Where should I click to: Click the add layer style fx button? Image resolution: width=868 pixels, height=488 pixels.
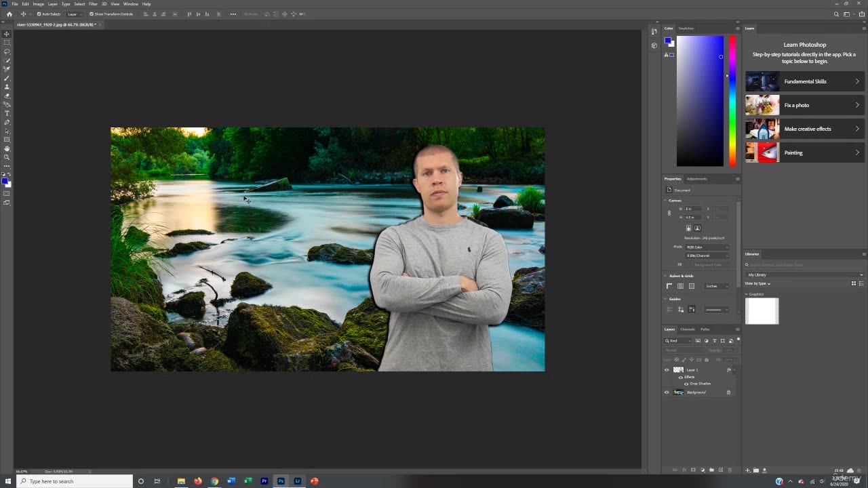[x=684, y=470]
